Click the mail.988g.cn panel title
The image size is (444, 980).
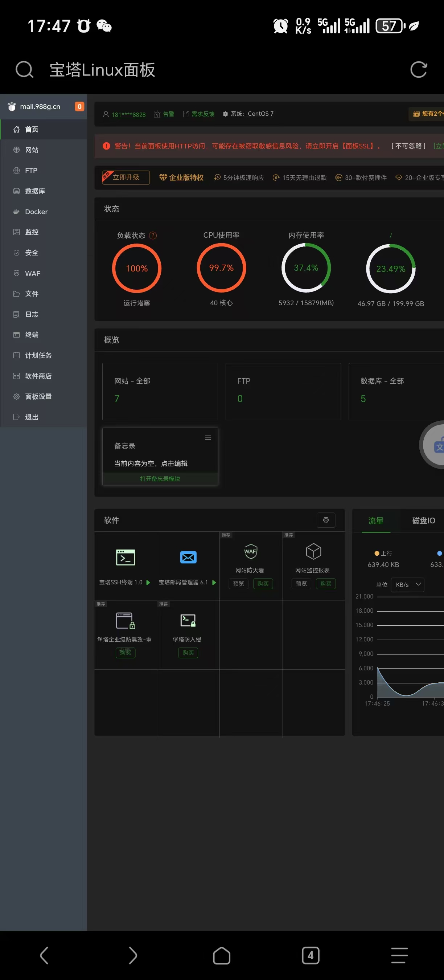point(40,106)
